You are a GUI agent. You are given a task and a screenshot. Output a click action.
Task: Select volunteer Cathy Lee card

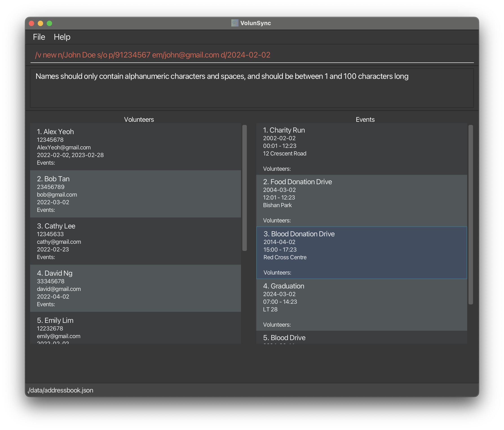[135, 241]
